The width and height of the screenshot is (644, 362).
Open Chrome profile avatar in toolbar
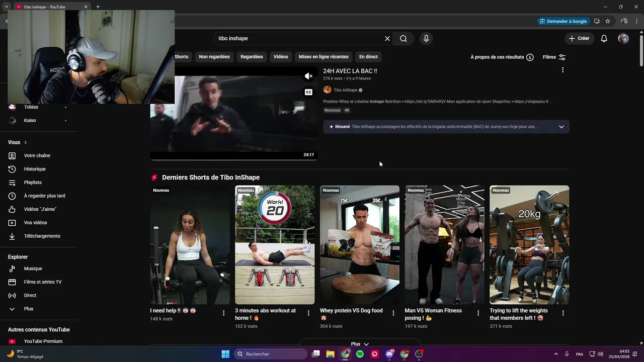tap(624, 21)
